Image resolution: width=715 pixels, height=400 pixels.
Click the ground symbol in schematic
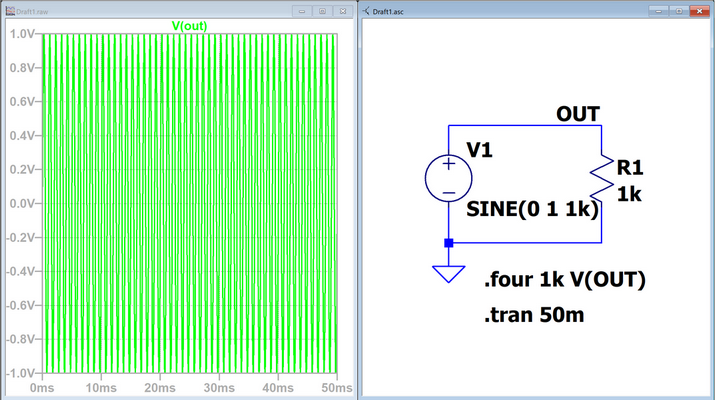(x=448, y=271)
